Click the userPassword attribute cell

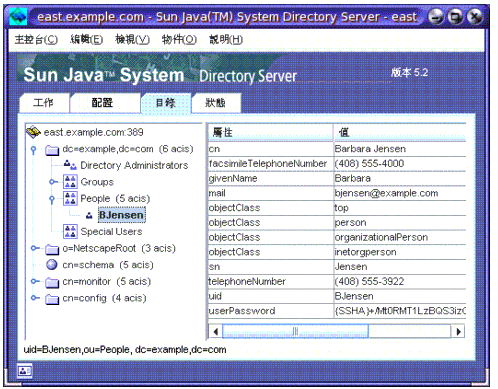pos(270,311)
